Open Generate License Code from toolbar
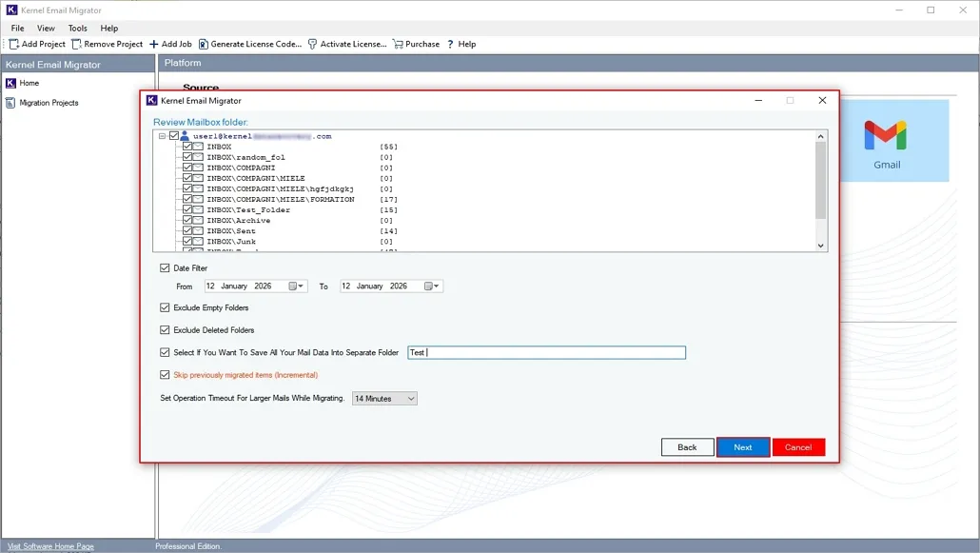The image size is (980, 553). point(204,44)
